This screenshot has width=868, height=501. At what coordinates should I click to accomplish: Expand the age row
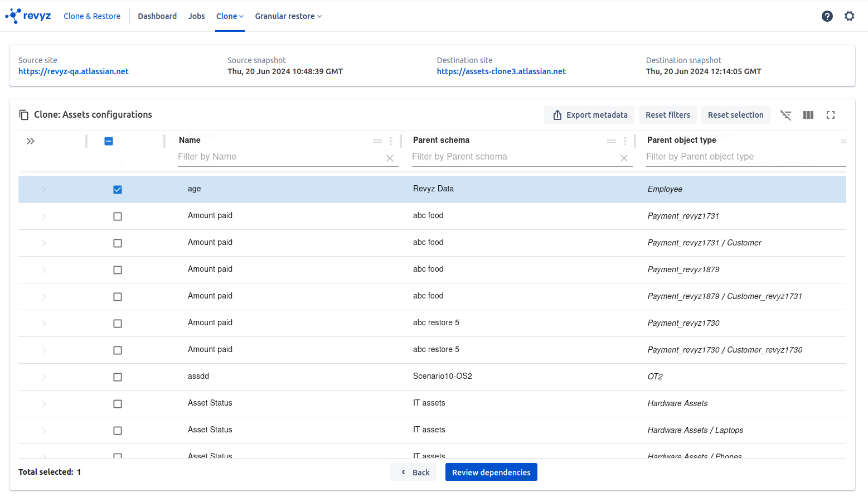[44, 190]
